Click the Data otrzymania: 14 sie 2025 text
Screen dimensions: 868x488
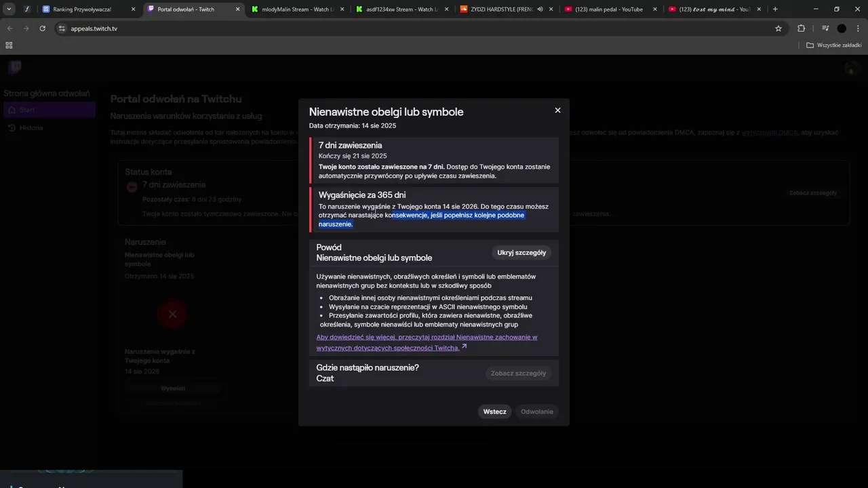pyautogui.click(x=353, y=125)
